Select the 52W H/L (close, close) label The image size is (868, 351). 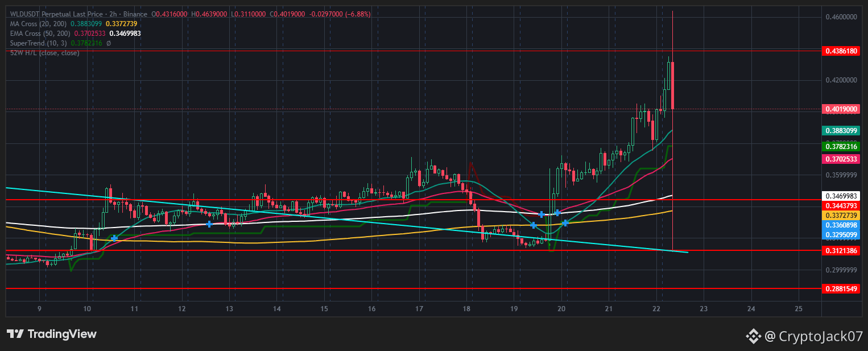click(x=45, y=53)
